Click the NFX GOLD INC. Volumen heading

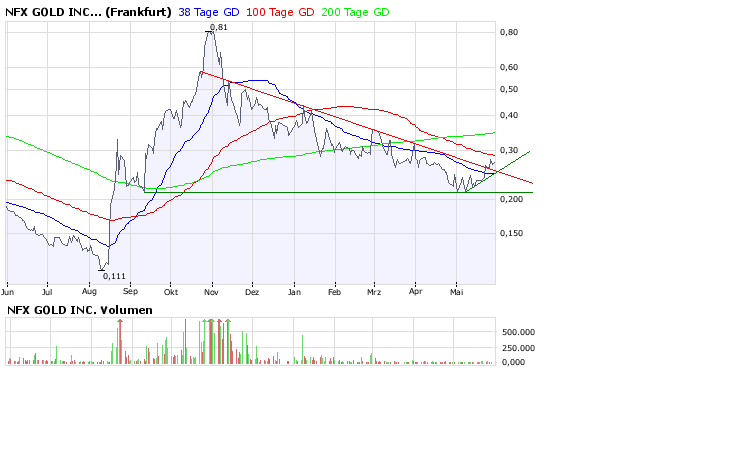[x=79, y=310]
